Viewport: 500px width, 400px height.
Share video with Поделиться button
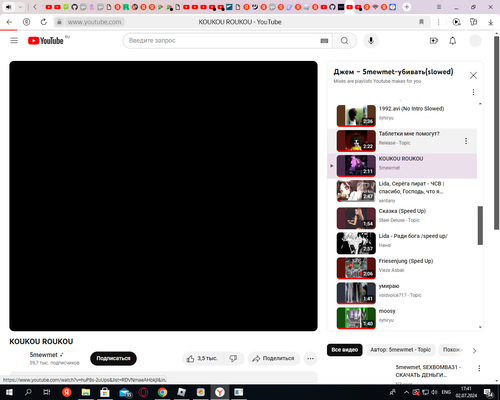(274, 358)
